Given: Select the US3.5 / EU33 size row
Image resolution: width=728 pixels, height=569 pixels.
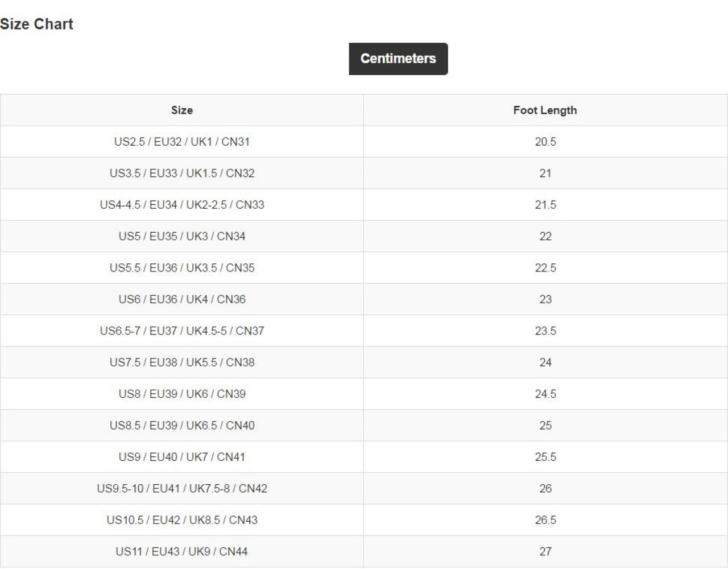Looking at the screenshot, I should tap(182, 174).
